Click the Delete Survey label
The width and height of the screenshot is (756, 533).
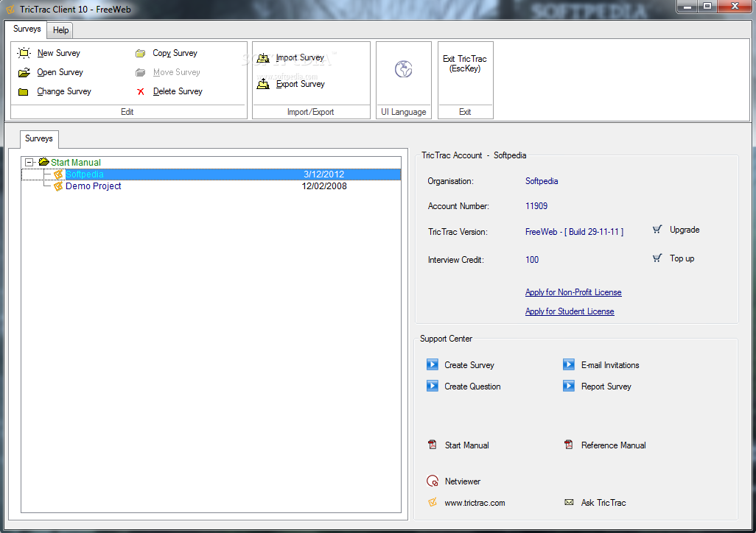[x=178, y=91]
